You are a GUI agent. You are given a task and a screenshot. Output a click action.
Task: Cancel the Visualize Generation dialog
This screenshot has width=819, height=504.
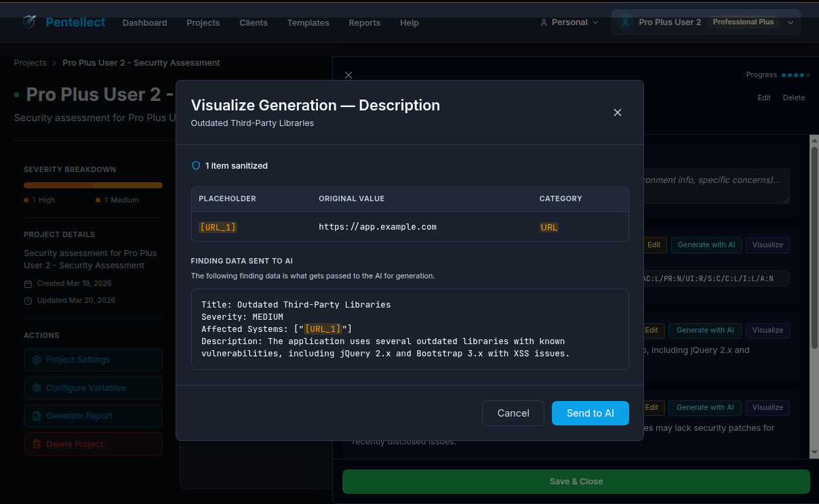(x=513, y=413)
